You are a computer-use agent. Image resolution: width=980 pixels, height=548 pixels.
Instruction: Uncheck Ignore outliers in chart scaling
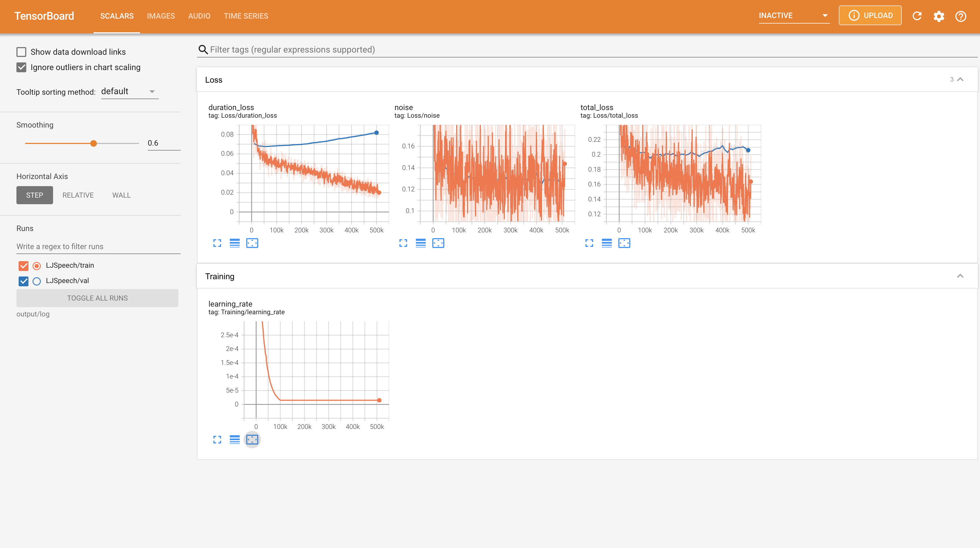[x=21, y=67]
